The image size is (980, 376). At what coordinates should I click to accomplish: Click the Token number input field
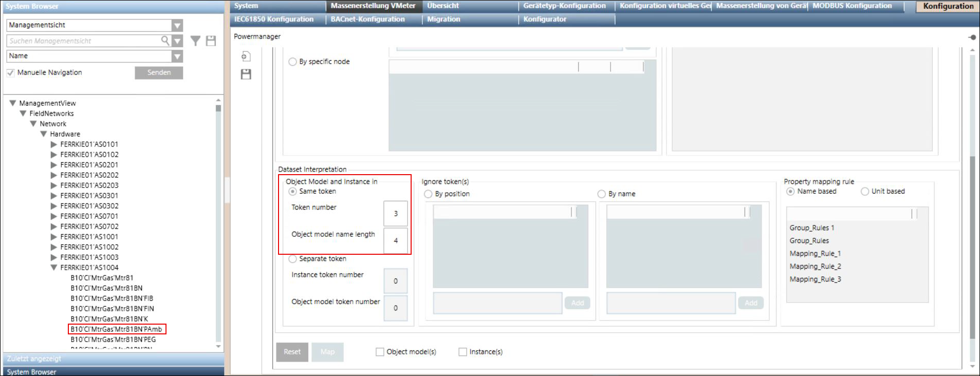(395, 214)
